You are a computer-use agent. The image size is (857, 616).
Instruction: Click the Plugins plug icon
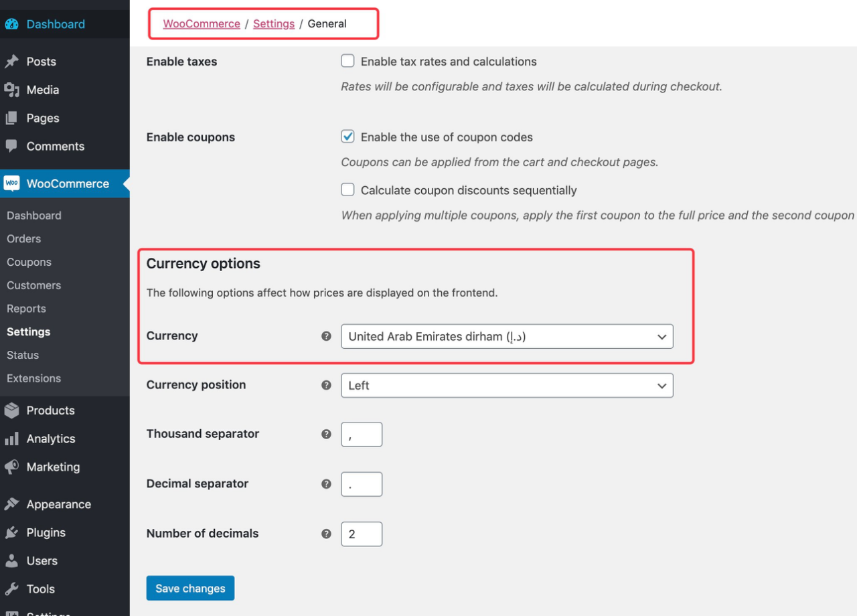(x=11, y=532)
